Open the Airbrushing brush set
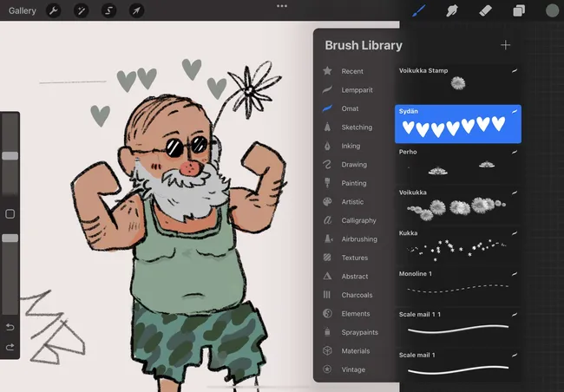 (351, 239)
